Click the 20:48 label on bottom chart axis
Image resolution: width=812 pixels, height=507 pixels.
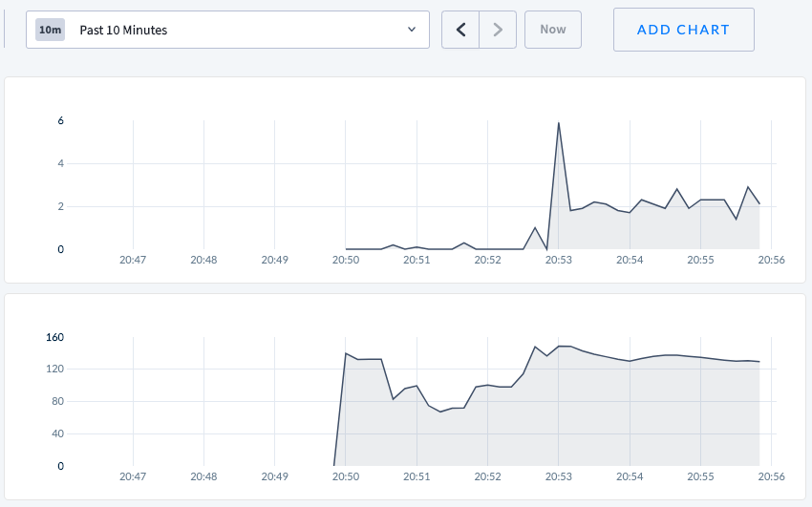coord(204,476)
